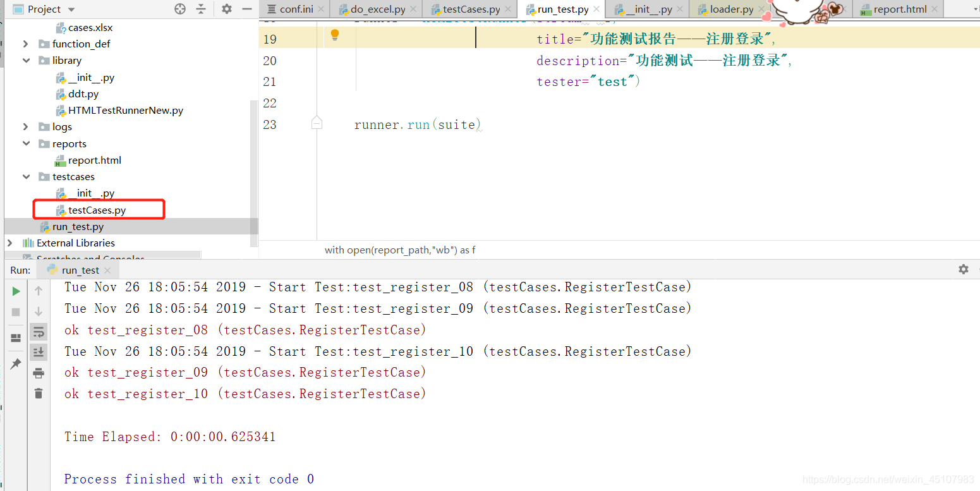Expand the logs folder

[x=26, y=127]
